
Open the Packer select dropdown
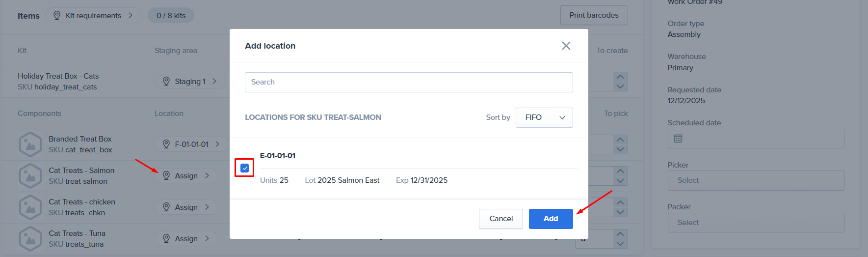[755, 223]
